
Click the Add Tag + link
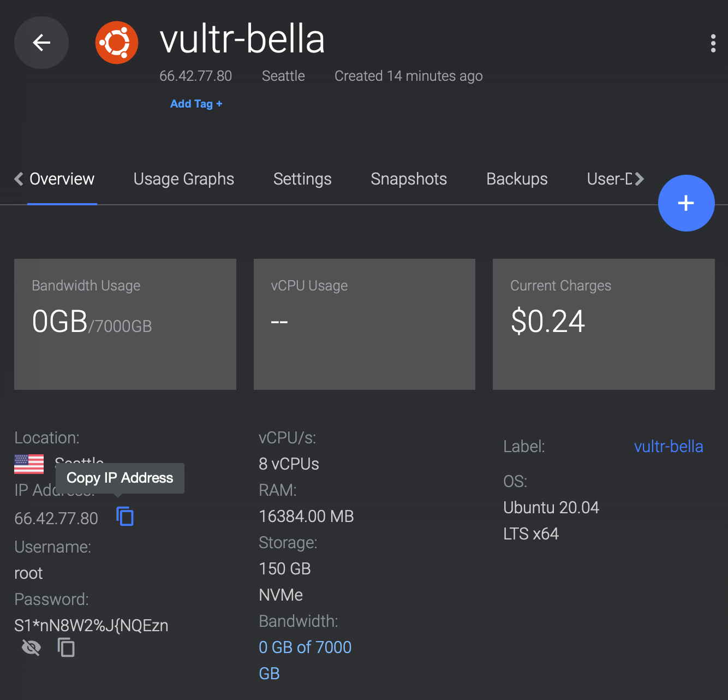(196, 104)
